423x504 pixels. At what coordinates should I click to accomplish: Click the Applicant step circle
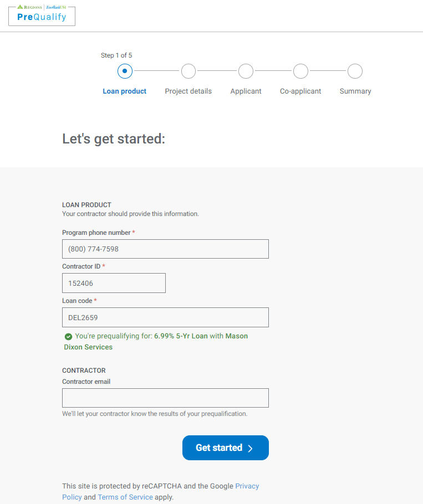[x=246, y=71]
